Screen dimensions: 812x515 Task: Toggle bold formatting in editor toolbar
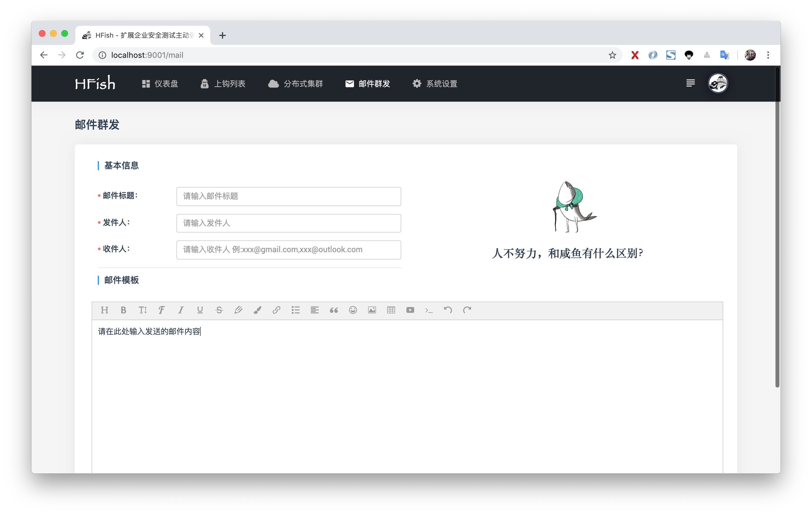(123, 310)
